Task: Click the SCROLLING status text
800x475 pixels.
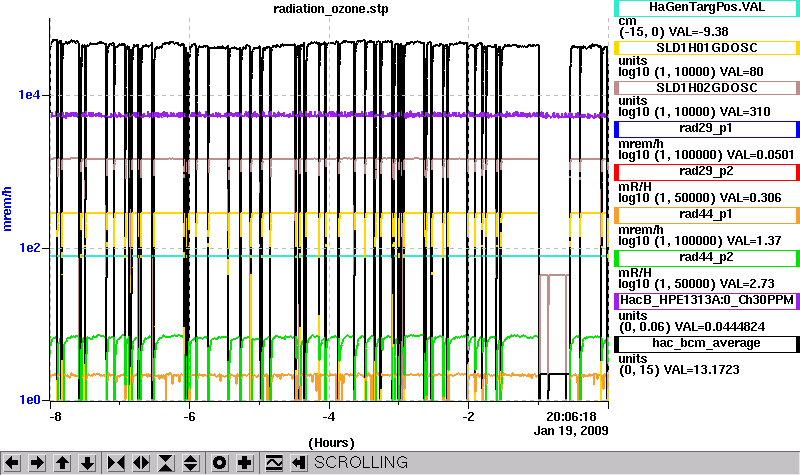Action: tap(361, 463)
